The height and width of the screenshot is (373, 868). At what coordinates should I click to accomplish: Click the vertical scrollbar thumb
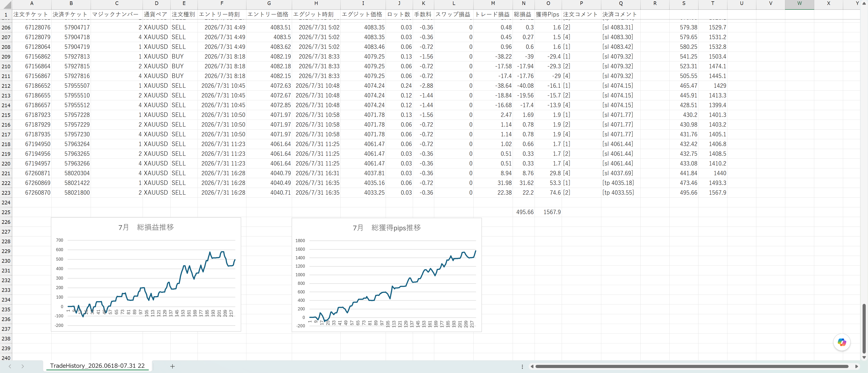864,328
